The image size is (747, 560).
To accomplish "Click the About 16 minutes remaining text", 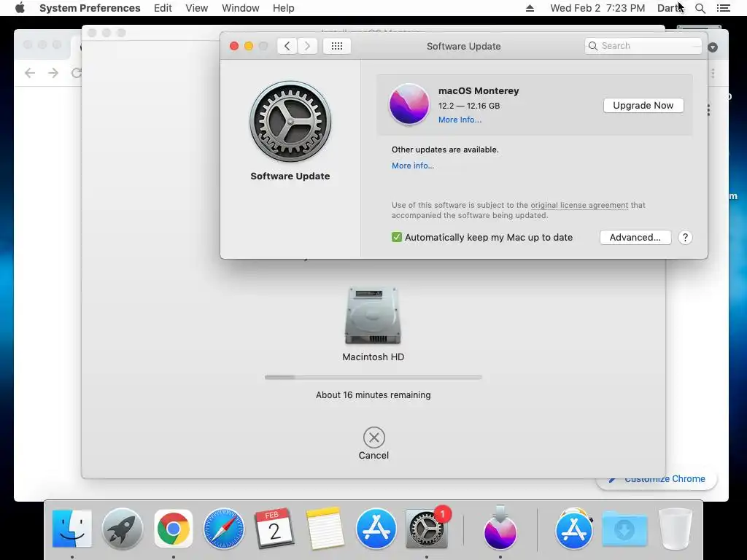I will coord(373,394).
